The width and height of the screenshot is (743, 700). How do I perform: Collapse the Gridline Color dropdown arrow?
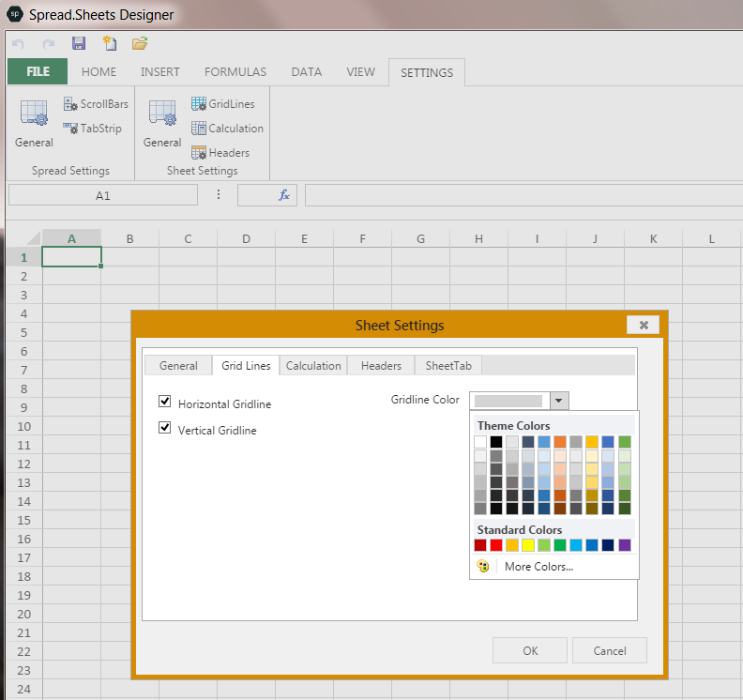(x=559, y=401)
